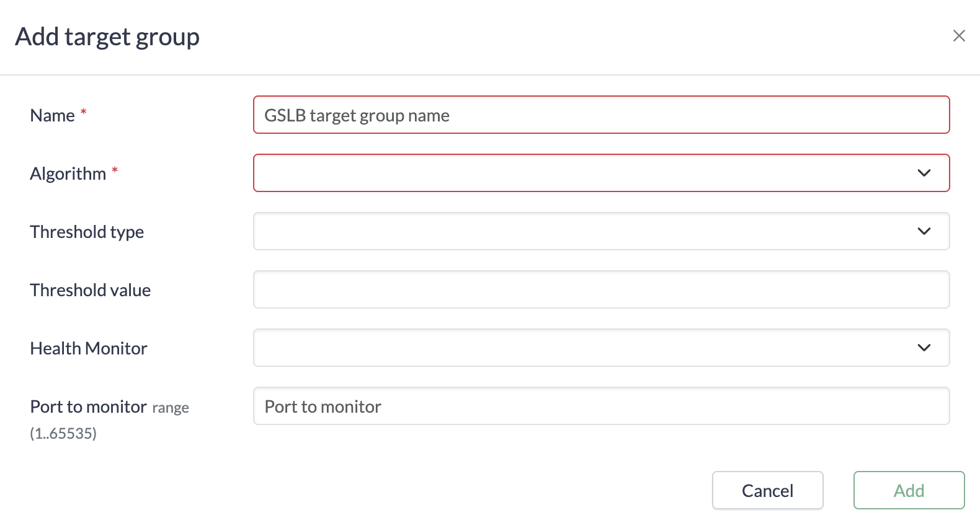Click the (1..65535) range hint text

pyautogui.click(x=63, y=433)
